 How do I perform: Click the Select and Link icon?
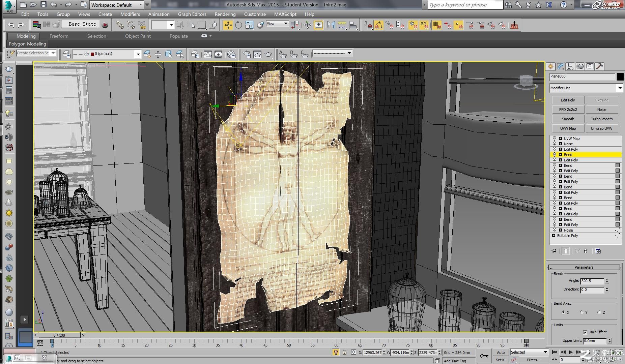point(120,25)
